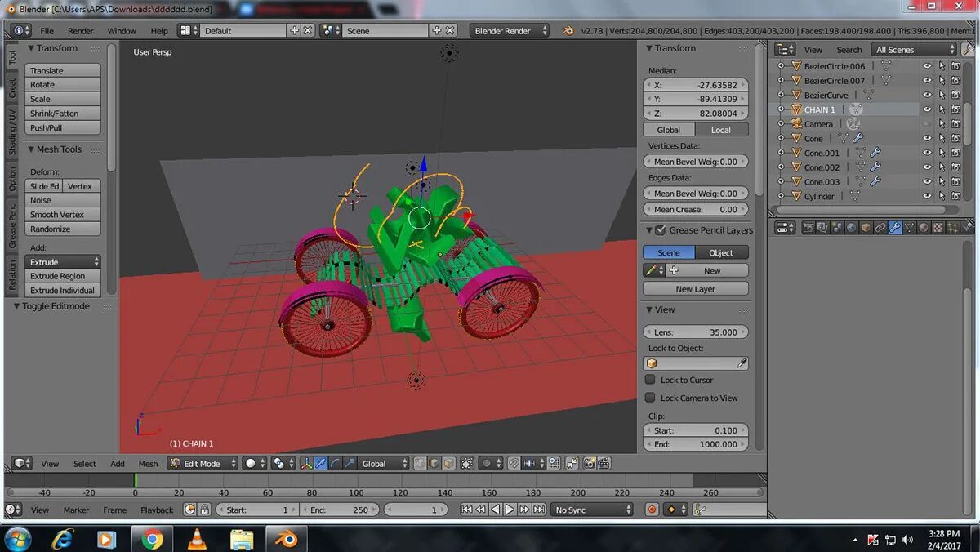
Task: Open the Object properties cube icon
Action: point(866,228)
